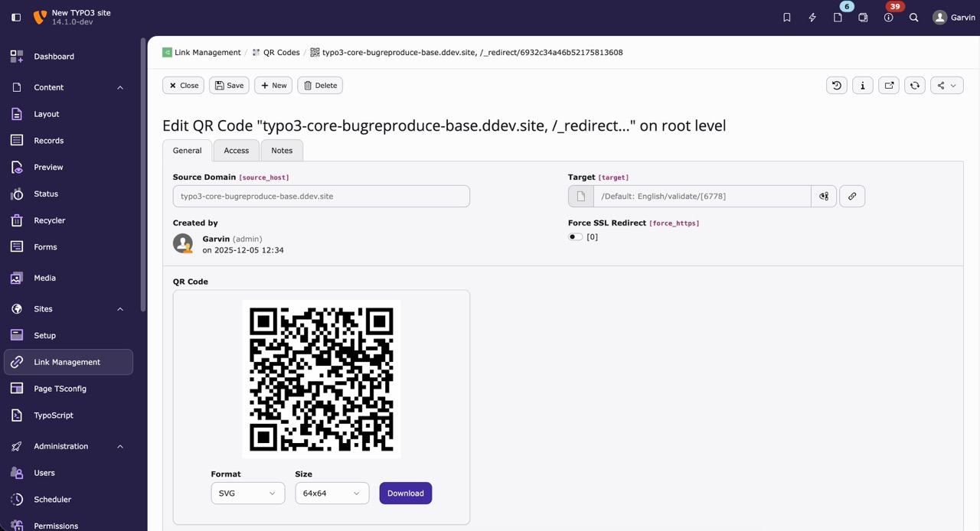Click inside the Source Domain input field
The height and width of the screenshot is (531, 980).
tap(321, 196)
